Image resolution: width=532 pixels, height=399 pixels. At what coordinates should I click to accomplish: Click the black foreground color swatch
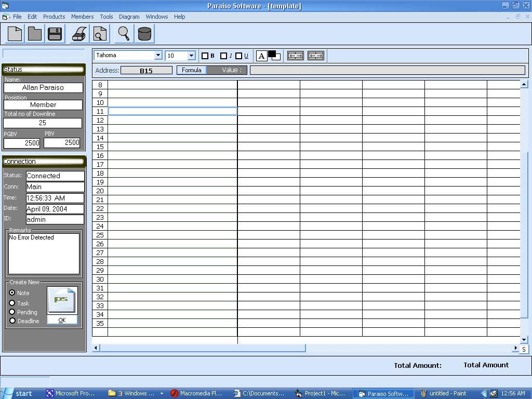(x=272, y=54)
